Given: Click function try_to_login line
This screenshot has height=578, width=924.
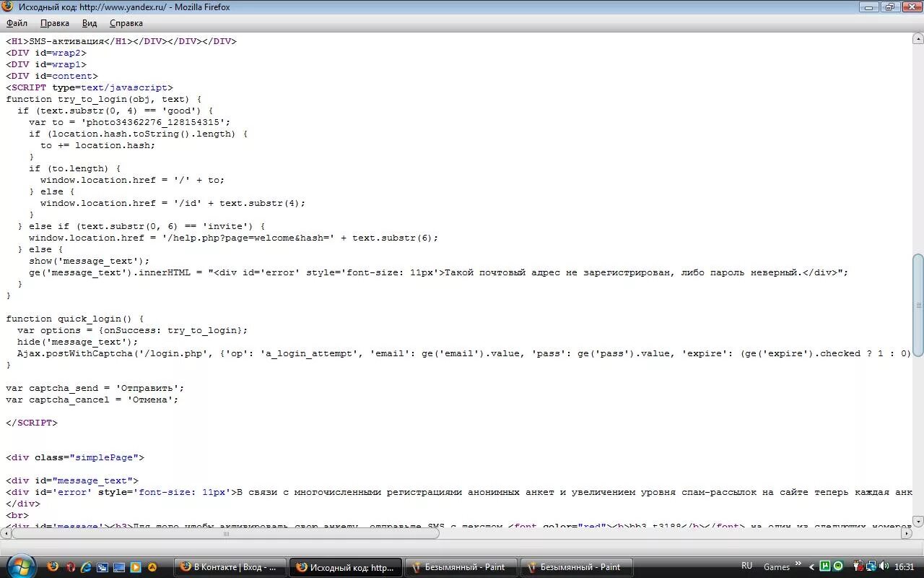Looking at the screenshot, I should (104, 99).
